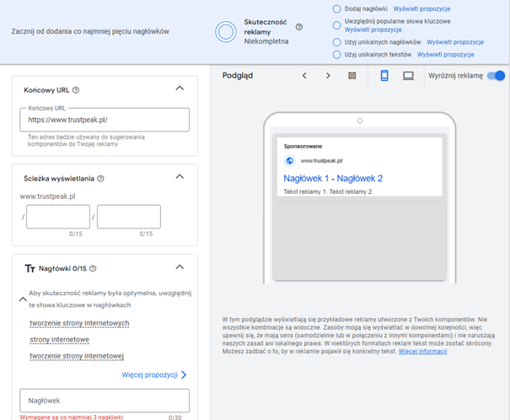Image resolution: width=510 pixels, height=420 pixels.
Task: Select keyword 'tworzenie strony internetowej'
Action: [77, 356]
